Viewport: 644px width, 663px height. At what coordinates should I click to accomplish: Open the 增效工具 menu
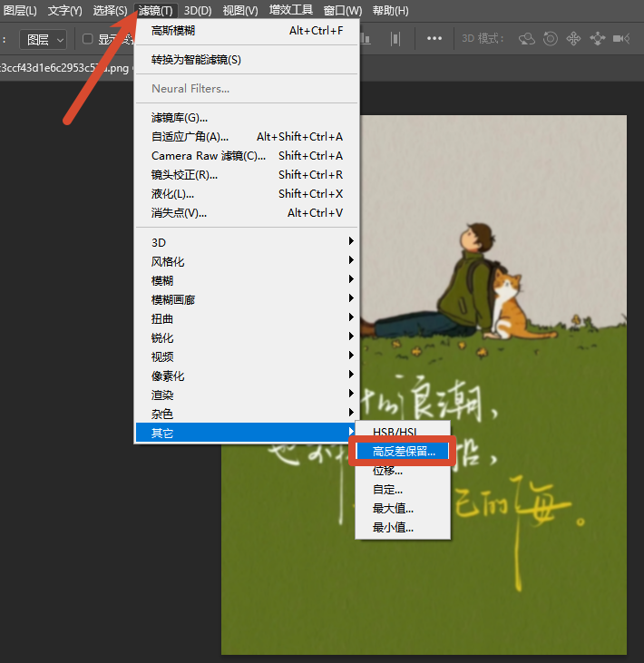click(x=291, y=10)
